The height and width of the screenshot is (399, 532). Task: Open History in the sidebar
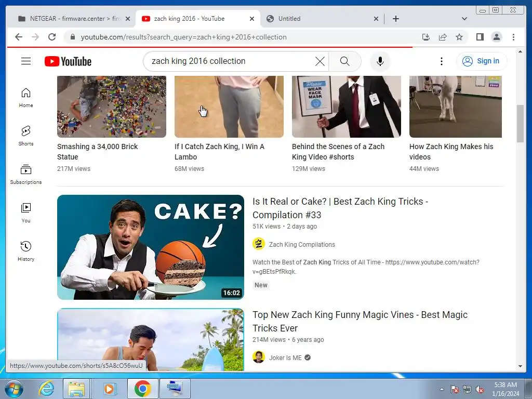[26, 251]
